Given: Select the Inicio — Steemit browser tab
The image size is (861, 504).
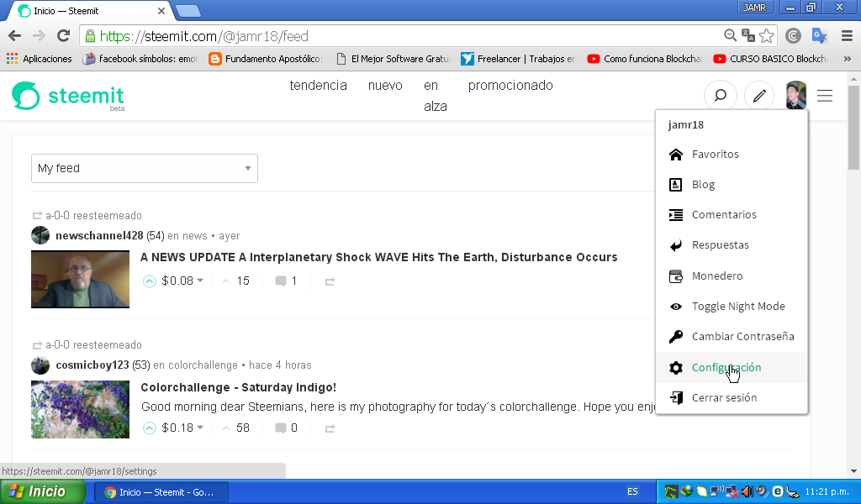Looking at the screenshot, I should click(x=91, y=11).
